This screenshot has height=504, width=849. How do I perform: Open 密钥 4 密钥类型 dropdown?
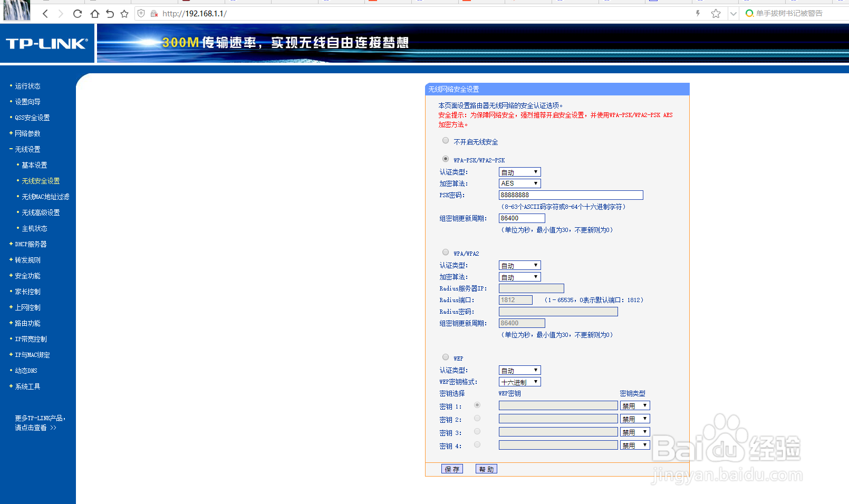[x=635, y=445]
